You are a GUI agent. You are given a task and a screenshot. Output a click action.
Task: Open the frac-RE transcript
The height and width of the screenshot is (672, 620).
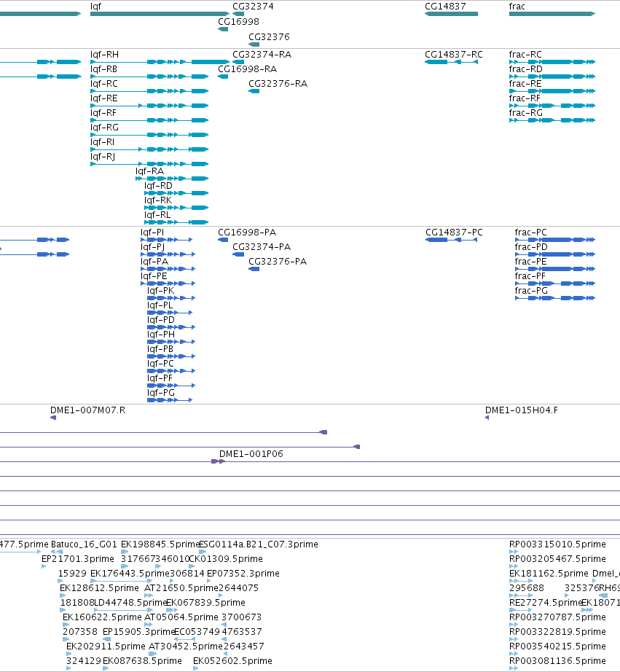[525, 84]
